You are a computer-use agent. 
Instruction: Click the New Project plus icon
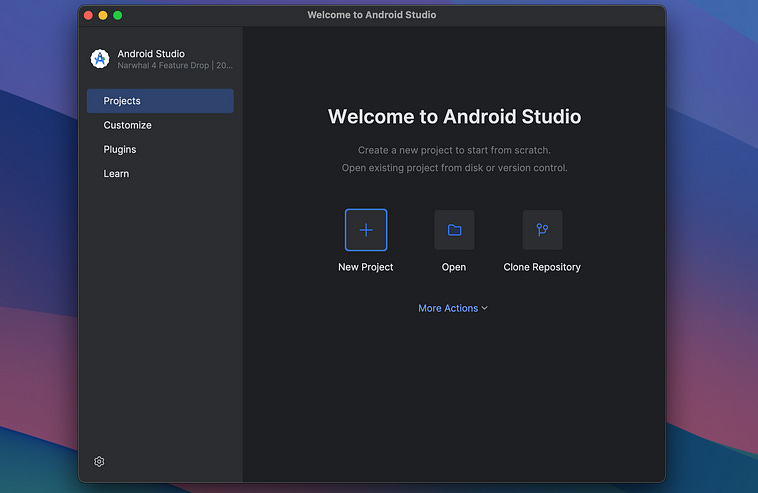(366, 230)
